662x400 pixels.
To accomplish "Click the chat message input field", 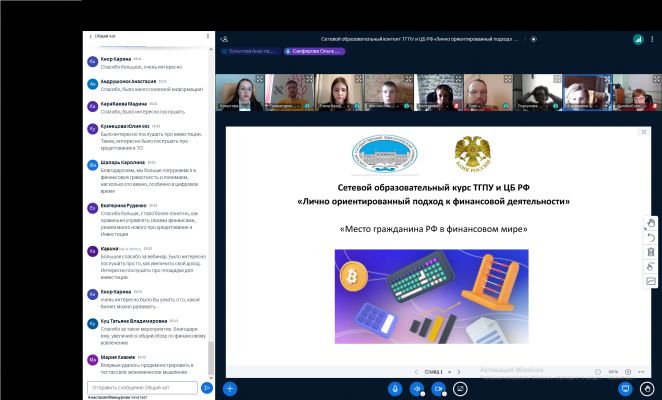I will 142,387.
